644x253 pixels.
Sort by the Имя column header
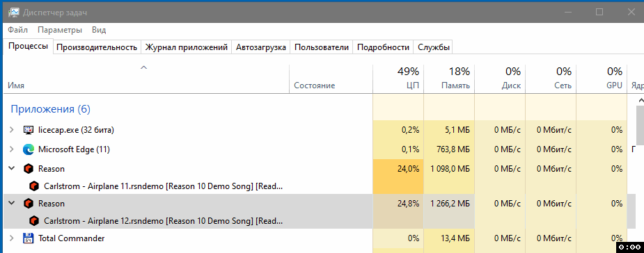coord(146,79)
